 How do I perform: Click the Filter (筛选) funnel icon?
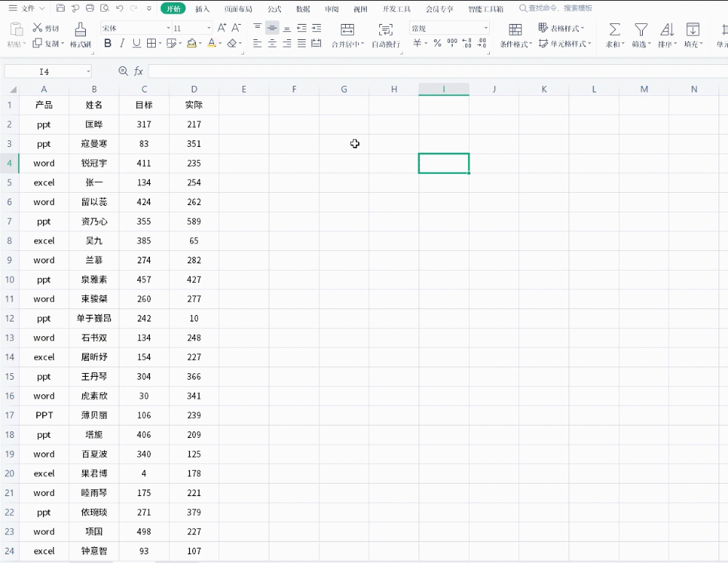tap(641, 29)
